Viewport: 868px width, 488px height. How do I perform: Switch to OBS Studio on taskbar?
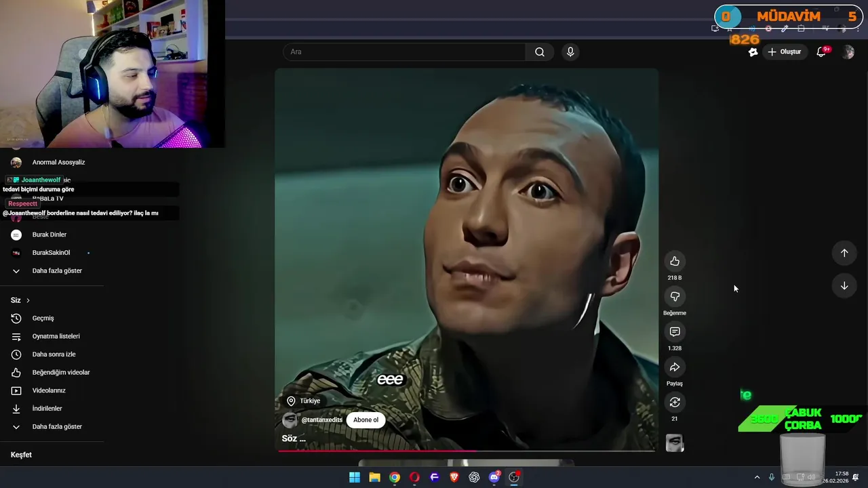click(514, 477)
